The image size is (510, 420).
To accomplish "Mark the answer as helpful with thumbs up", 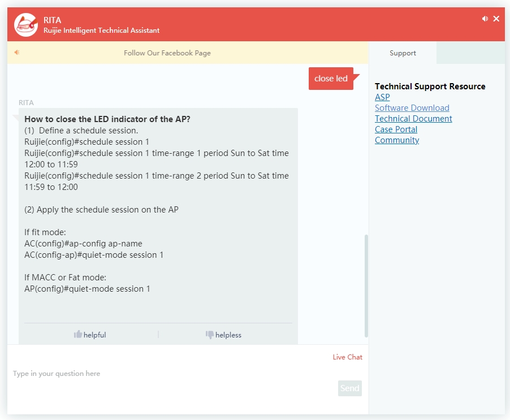I will point(90,335).
